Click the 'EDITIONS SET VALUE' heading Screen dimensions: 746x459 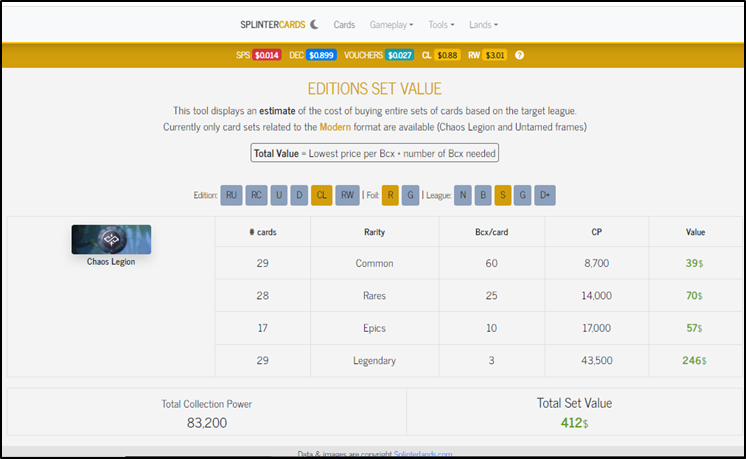(x=374, y=88)
